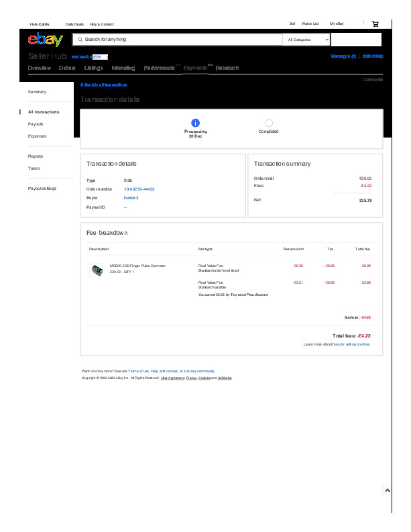Click the Search for anything field
Screen dimensions: 411x532
pos(181,40)
